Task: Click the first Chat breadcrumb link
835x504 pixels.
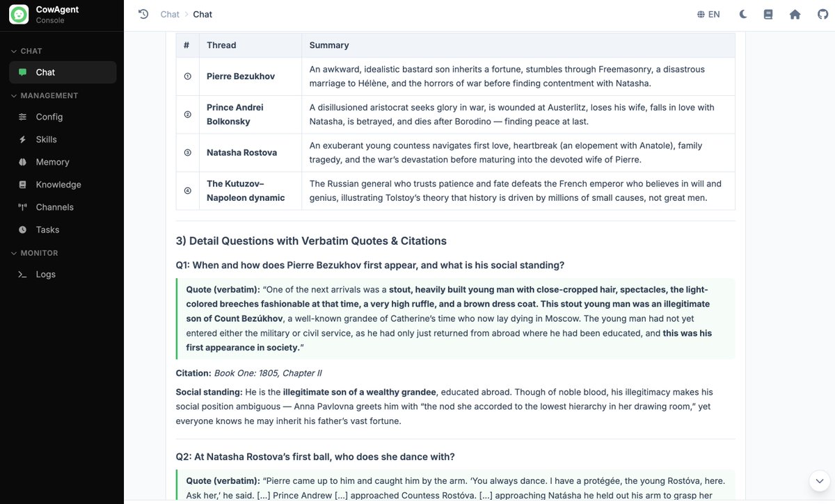Action: 170,14
